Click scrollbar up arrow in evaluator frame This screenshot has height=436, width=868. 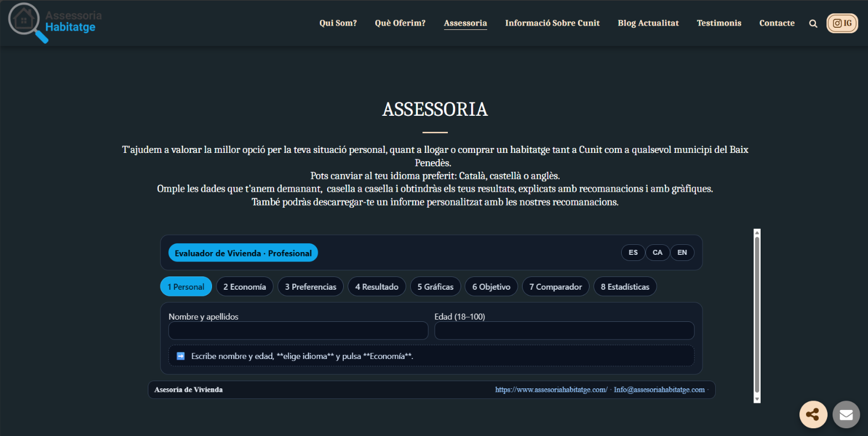click(x=757, y=233)
